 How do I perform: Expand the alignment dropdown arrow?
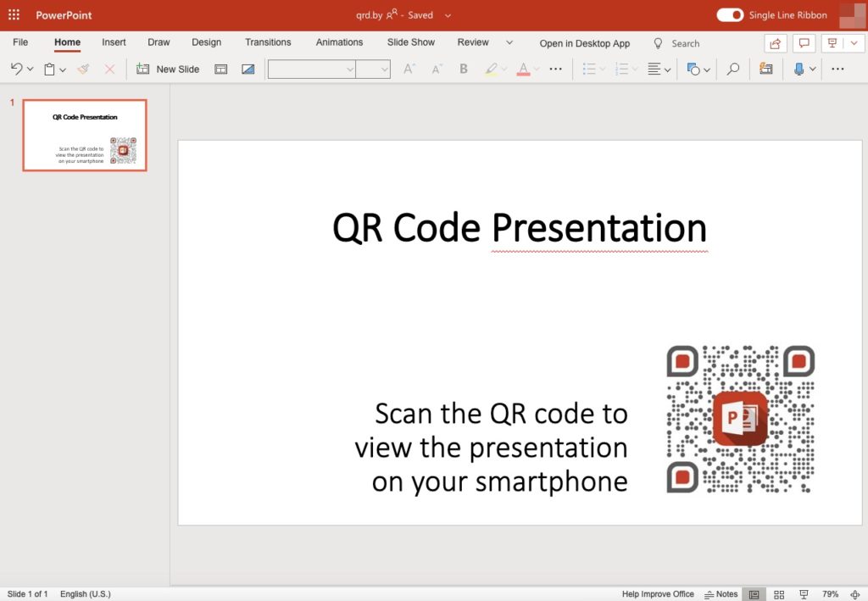point(668,70)
